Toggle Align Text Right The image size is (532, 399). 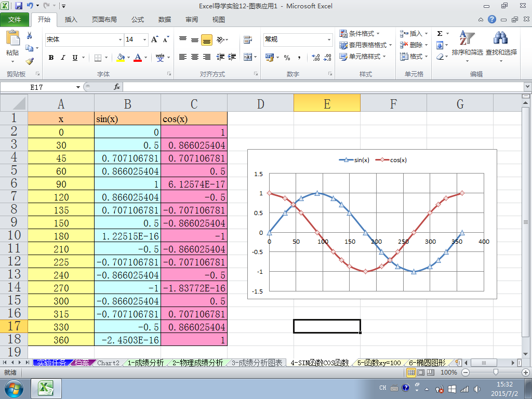click(207, 57)
